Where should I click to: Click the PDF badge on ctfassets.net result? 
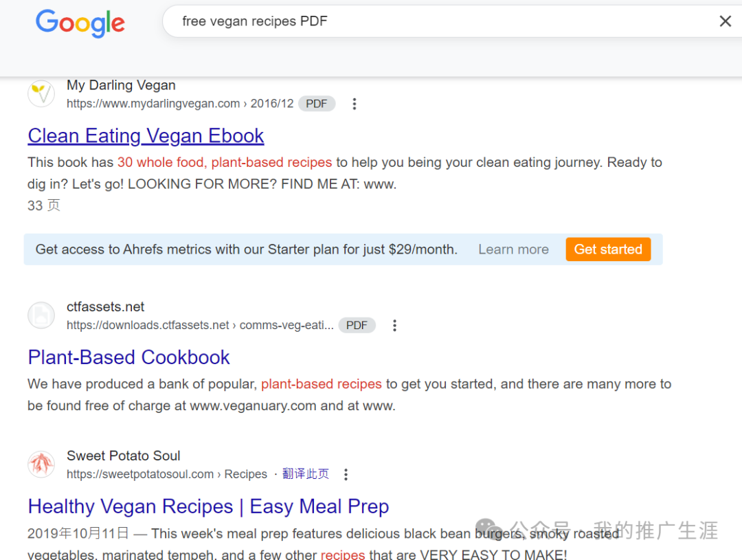pos(357,325)
